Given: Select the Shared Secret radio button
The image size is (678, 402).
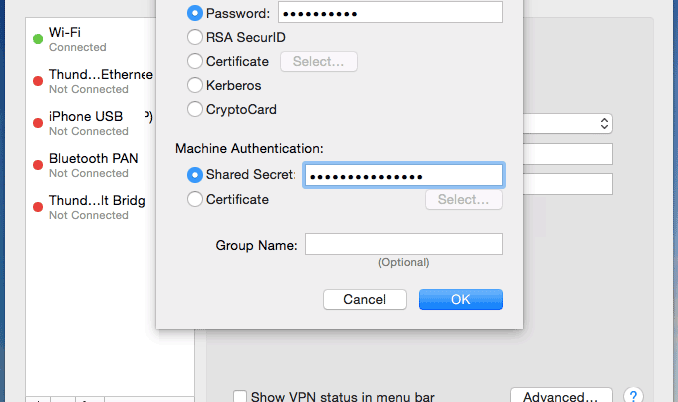Looking at the screenshot, I should [194, 175].
